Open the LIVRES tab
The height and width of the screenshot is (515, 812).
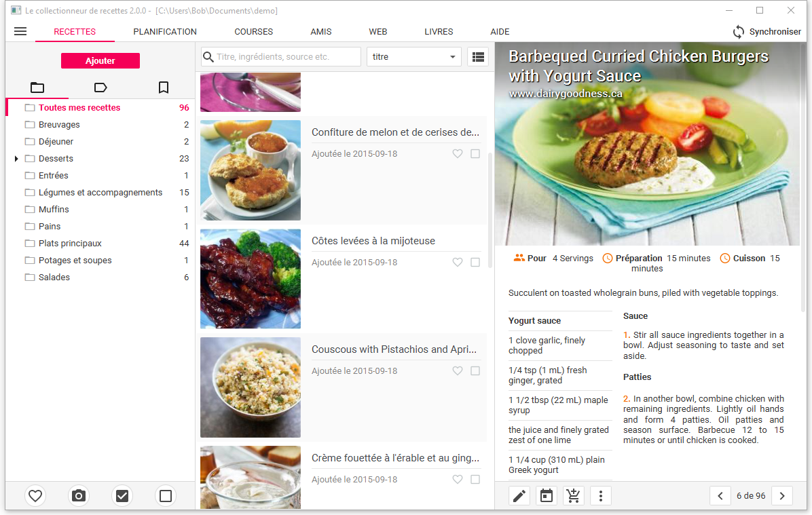[439, 32]
